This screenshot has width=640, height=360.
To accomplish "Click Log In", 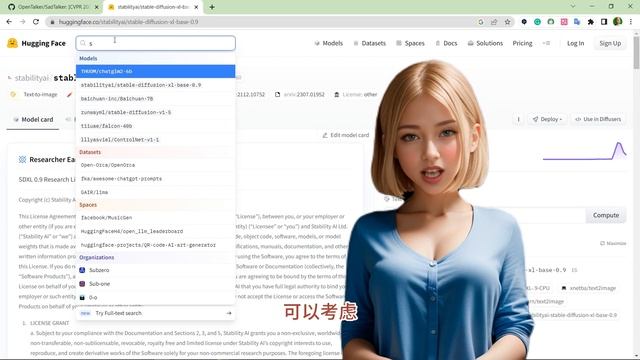I will 575,43.
